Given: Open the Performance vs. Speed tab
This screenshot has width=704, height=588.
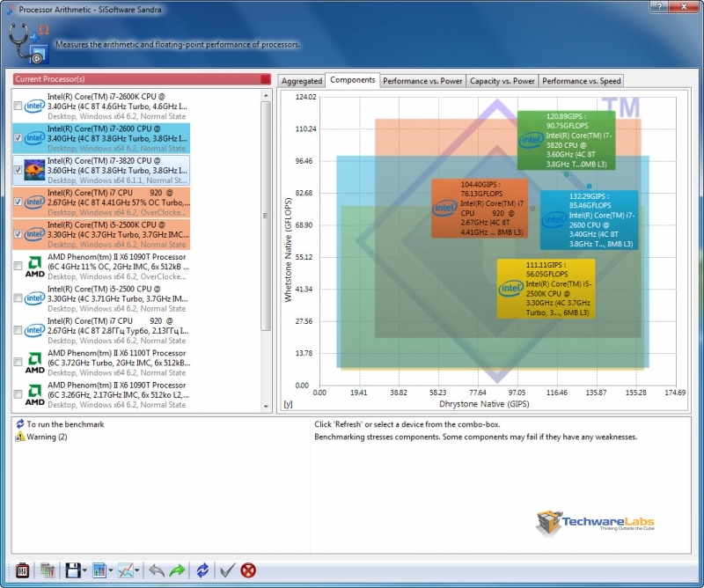Looking at the screenshot, I should (582, 81).
